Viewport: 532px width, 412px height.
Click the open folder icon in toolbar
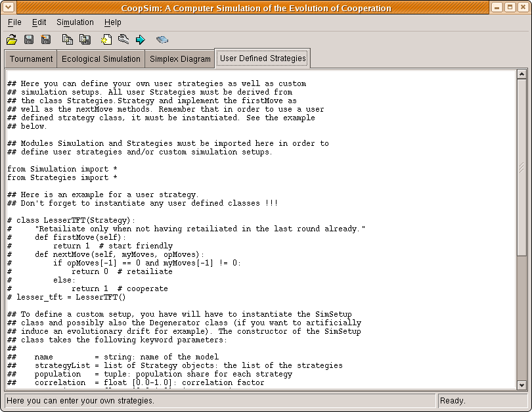12,39
